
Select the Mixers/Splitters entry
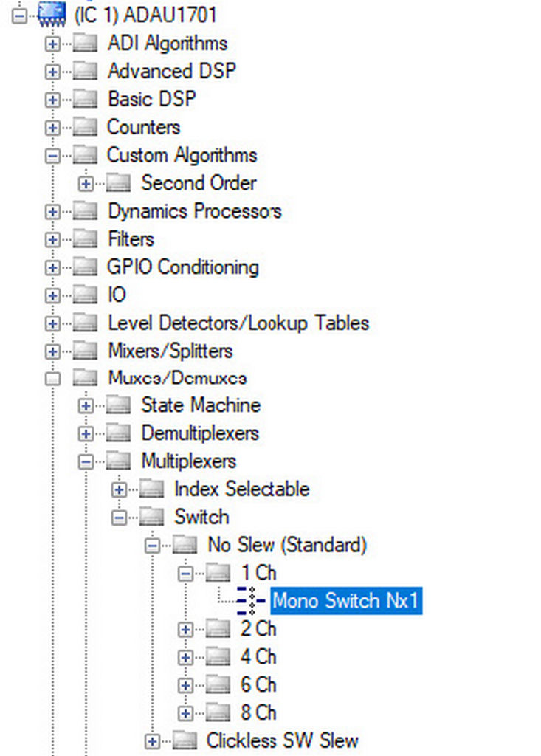[x=170, y=351]
